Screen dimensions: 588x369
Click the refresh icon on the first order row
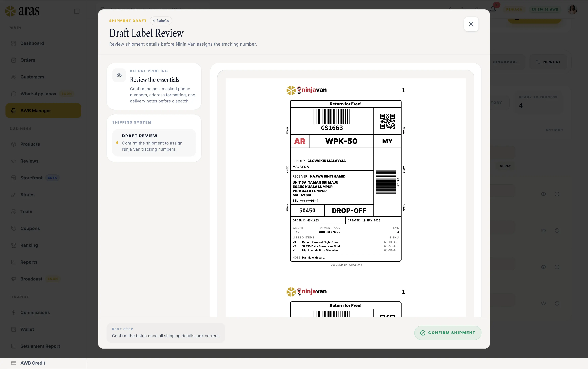tap(557, 194)
